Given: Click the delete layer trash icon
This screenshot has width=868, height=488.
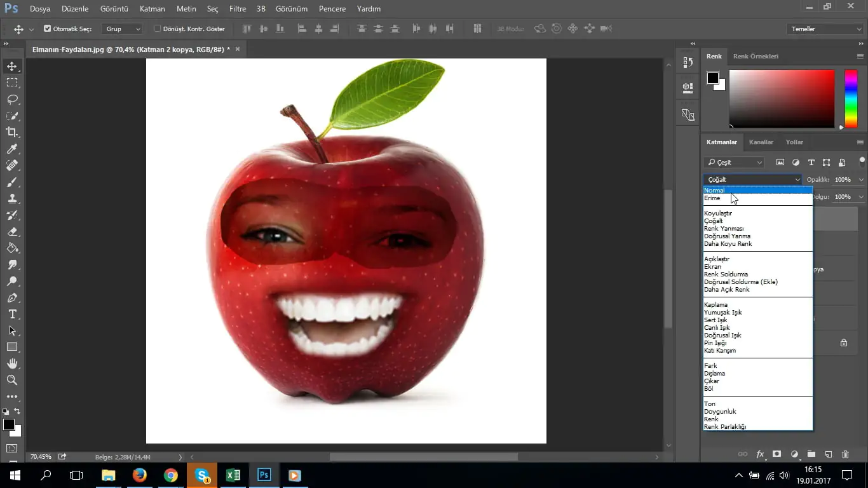Looking at the screenshot, I should pos(845,454).
